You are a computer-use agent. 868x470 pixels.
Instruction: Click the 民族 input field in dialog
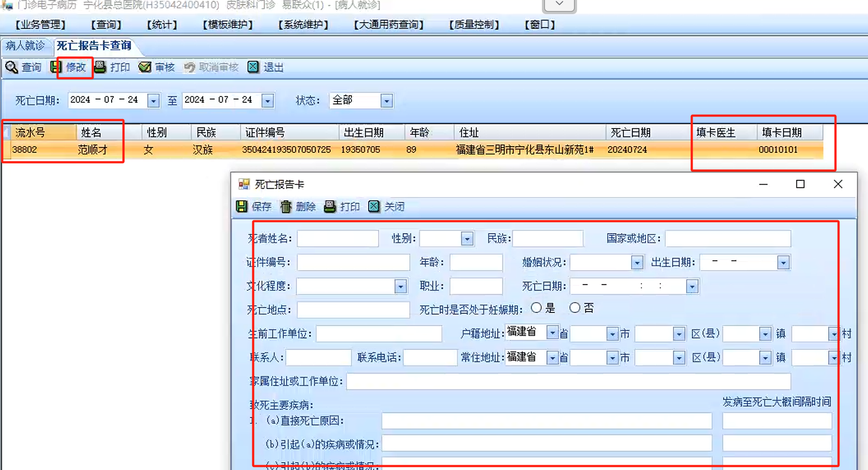pos(548,239)
